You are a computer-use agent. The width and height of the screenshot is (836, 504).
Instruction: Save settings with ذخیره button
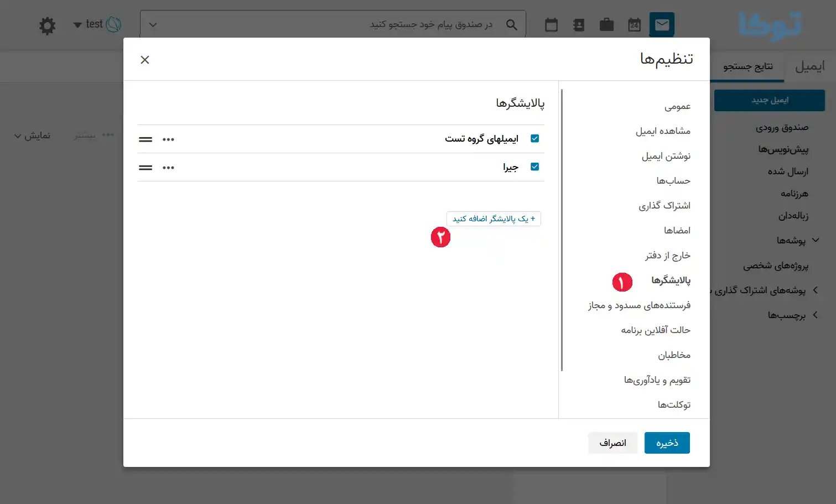point(667,443)
